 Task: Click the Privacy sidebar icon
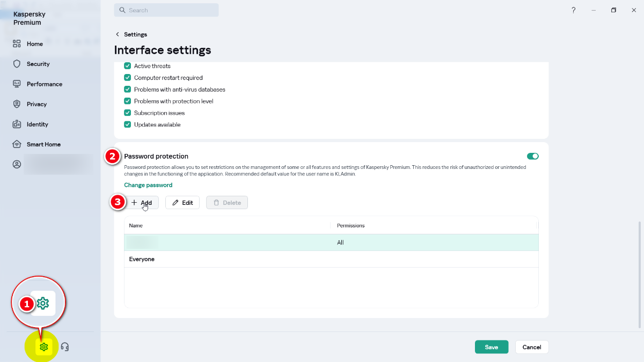click(17, 104)
